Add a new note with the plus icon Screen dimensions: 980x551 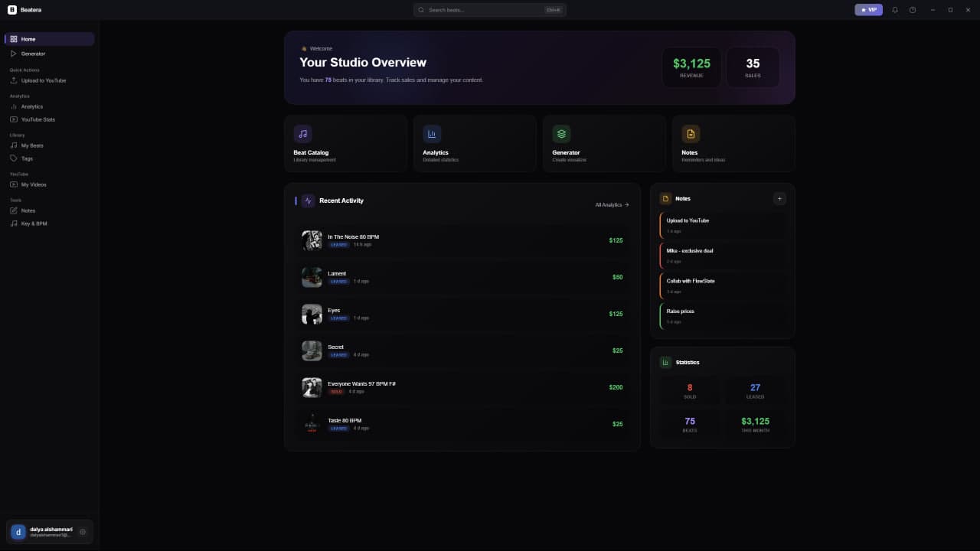point(779,198)
